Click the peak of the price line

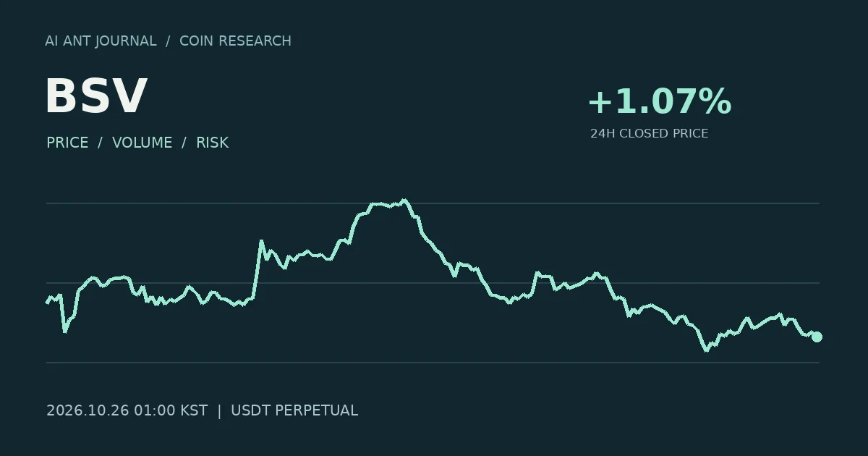pyautogui.click(x=404, y=200)
